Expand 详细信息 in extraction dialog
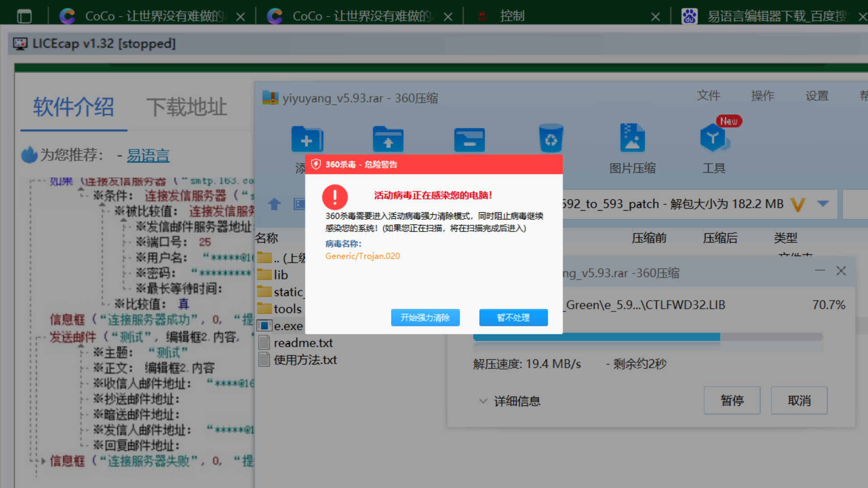Image resolution: width=868 pixels, height=488 pixels. 510,401
